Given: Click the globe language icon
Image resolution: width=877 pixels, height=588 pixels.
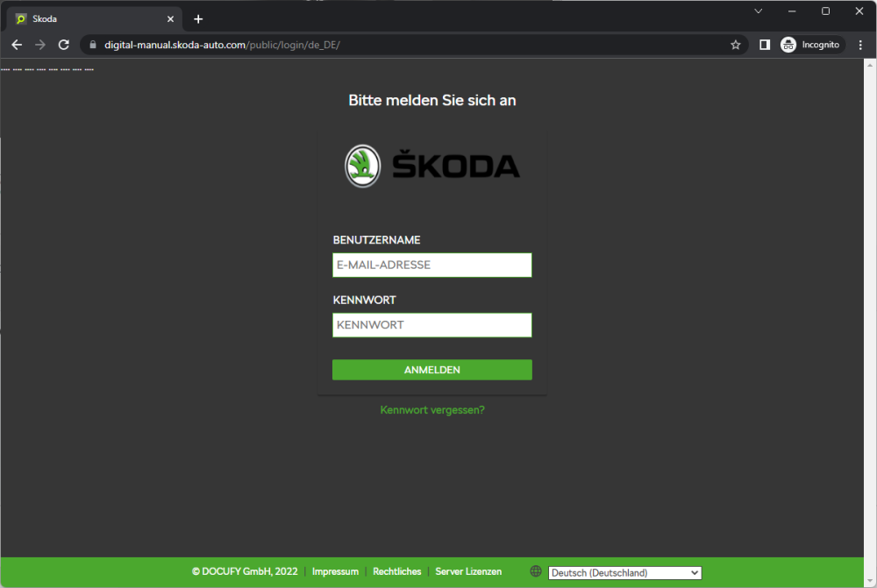Looking at the screenshot, I should tap(536, 571).
